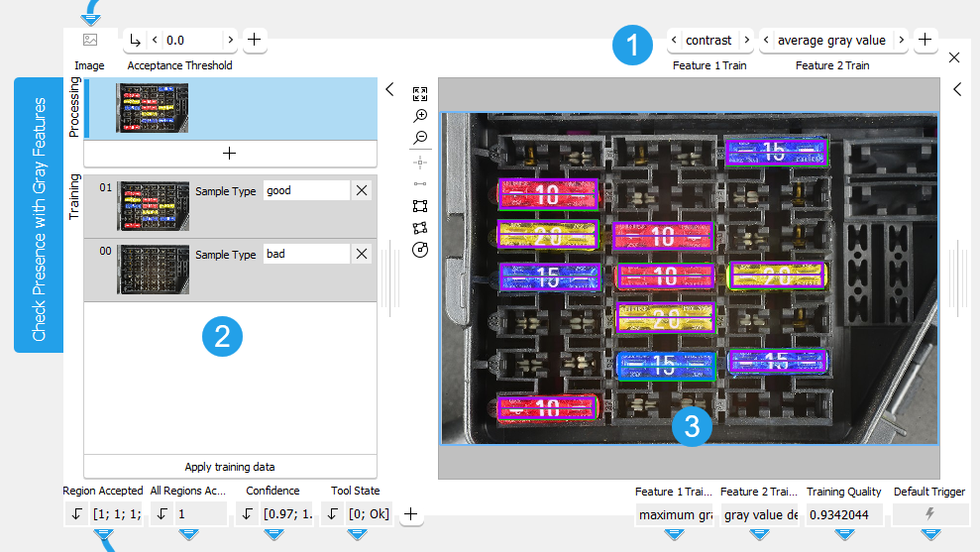Collapse the left samples panel

pyautogui.click(x=389, y=89)
